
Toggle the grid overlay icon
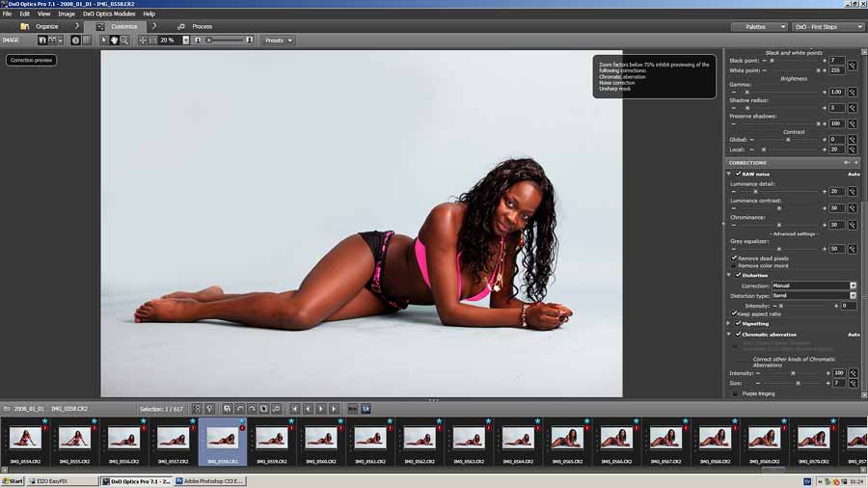(87, 41)
